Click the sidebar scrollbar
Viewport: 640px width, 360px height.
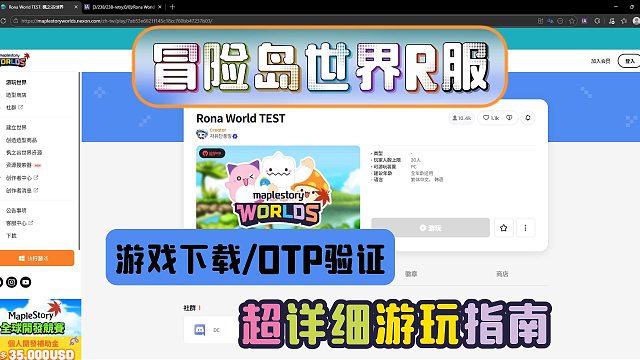79,161
